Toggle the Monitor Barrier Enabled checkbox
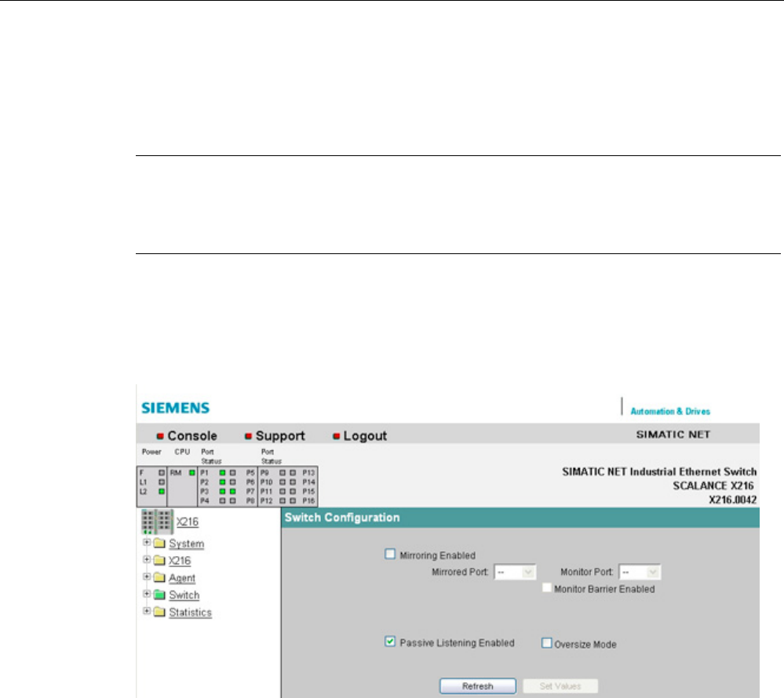 coord(547,587)
